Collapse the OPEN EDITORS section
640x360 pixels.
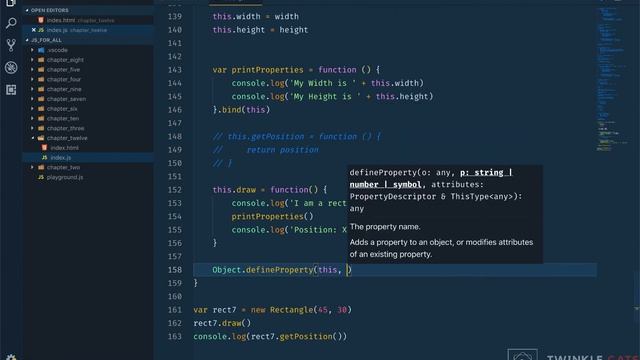(27, 10)
